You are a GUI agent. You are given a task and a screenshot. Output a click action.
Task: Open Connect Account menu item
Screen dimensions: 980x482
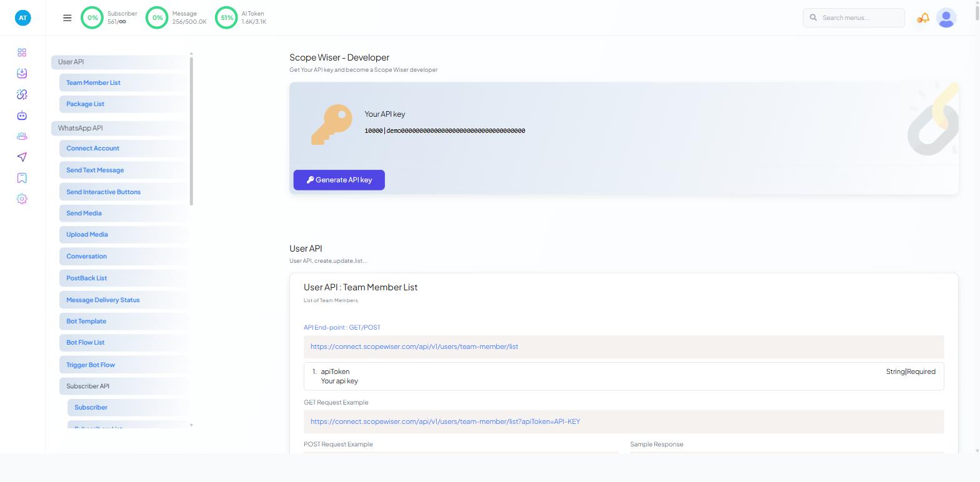click(124, 148)
